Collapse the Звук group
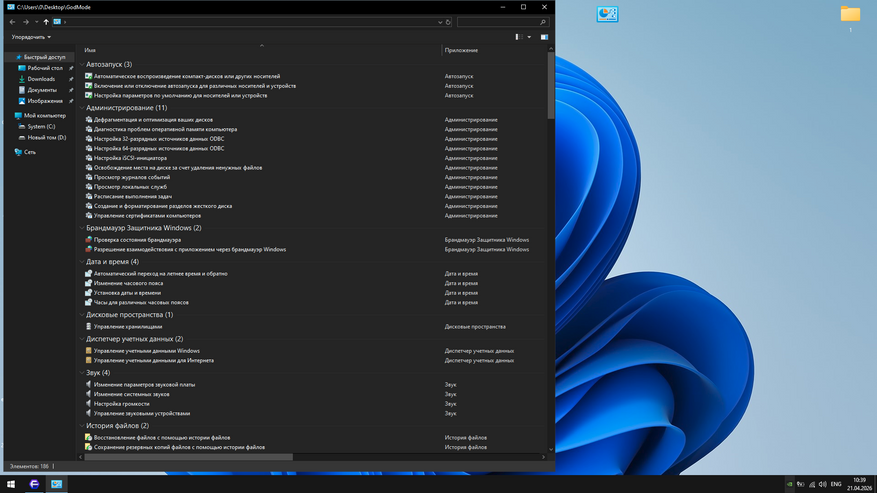Image resolution: width=877 pixels, height=493 pixels. click(82, 373)
